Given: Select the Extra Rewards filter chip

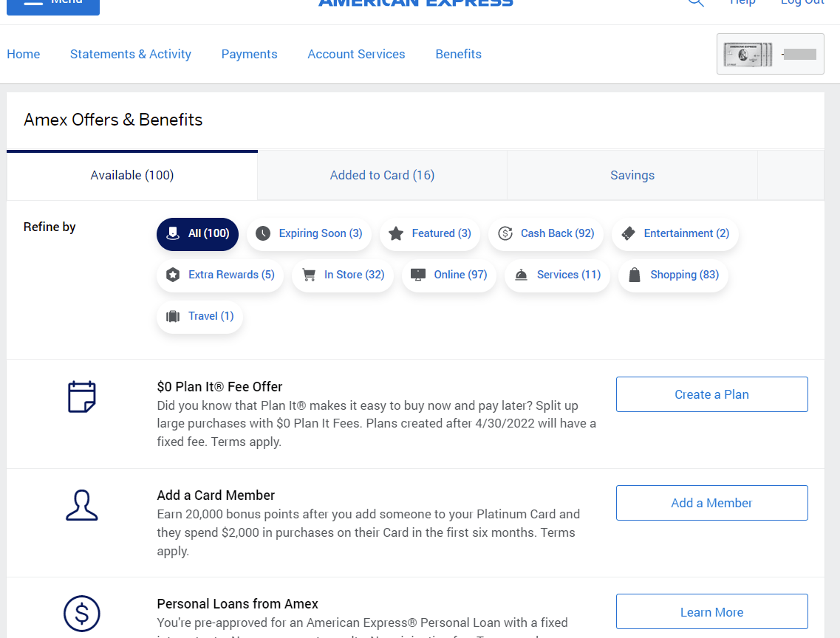Looking at the screenshot, I should pos(220,275).
